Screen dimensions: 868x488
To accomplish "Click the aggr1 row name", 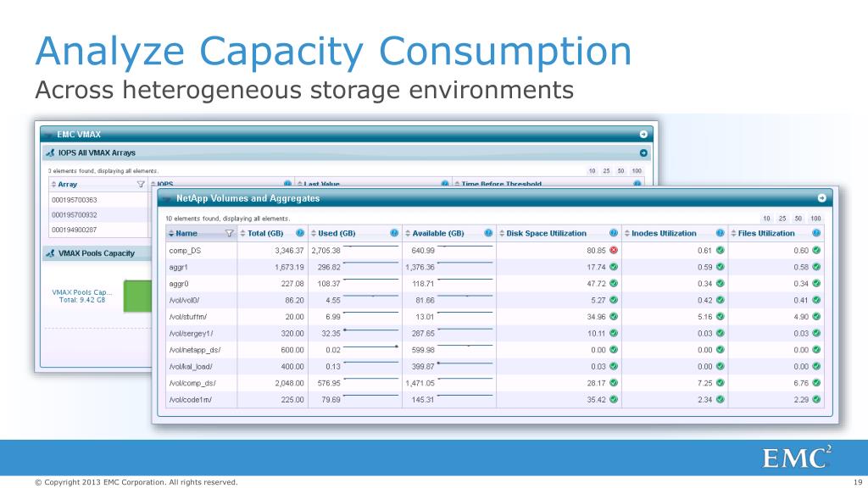I will 178,267.
